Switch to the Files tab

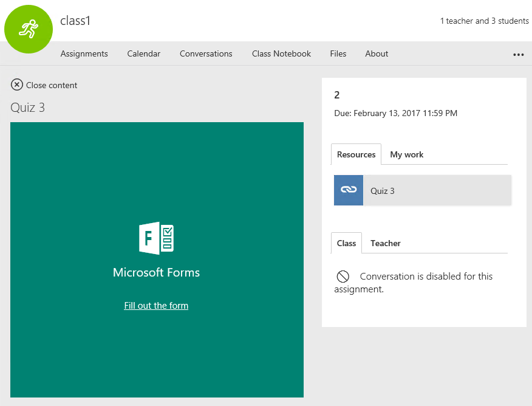338,53
